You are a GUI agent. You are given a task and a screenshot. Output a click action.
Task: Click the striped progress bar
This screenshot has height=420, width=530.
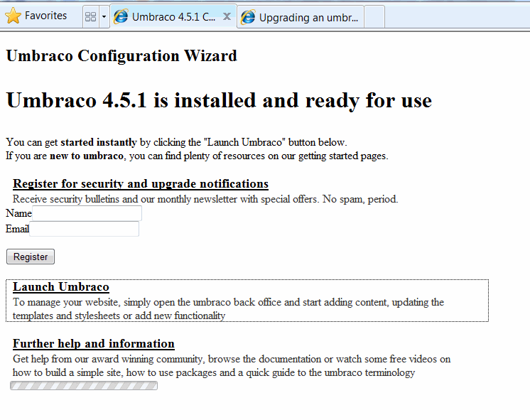pyautogui.click(x=84, y=385)
